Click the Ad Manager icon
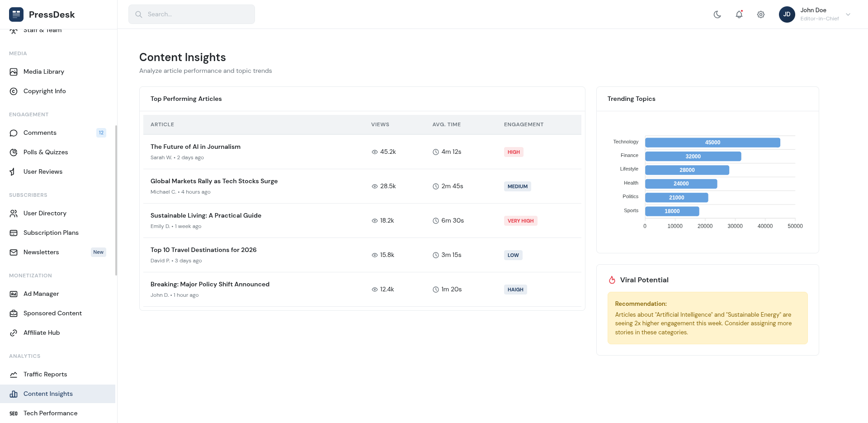868x423 pixels. pos(14,294)
